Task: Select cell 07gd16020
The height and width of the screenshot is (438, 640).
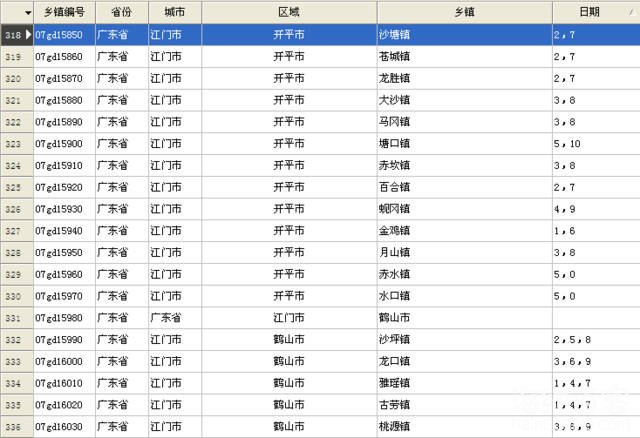Action: tap(64, 405)
